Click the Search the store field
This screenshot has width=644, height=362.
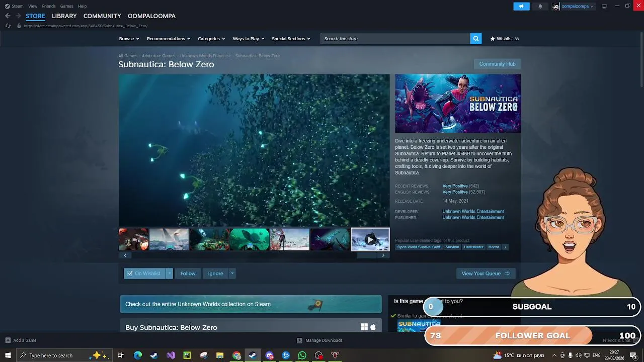tap(395, 39)
